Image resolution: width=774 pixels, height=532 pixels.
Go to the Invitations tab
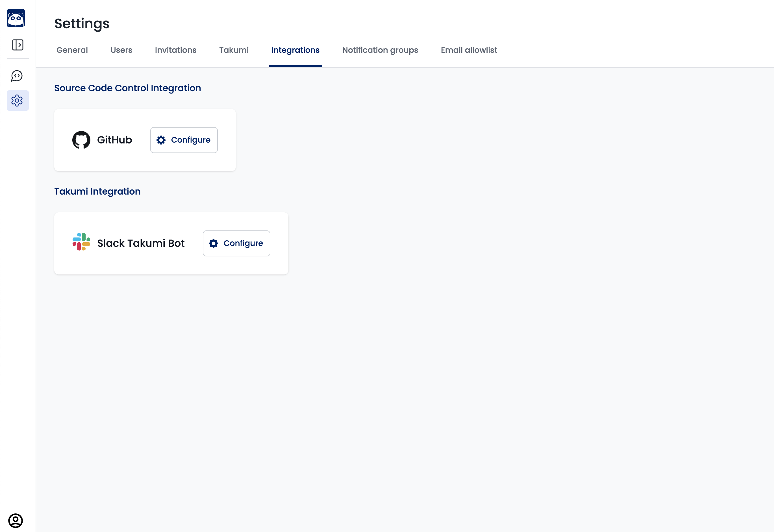tap(175, 50)
